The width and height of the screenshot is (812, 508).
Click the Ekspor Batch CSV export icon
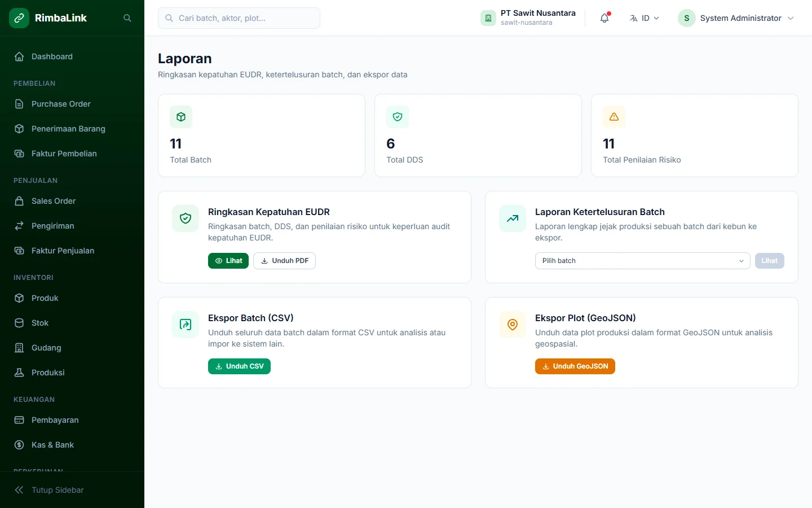[186, 325]
